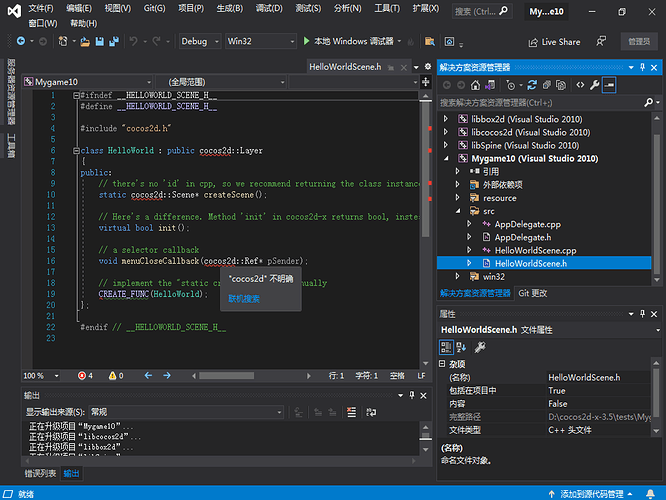Click the Save All toolbar icon
Image resolution: width=666 pixels, height=500 pixels.
pos(113,42)
